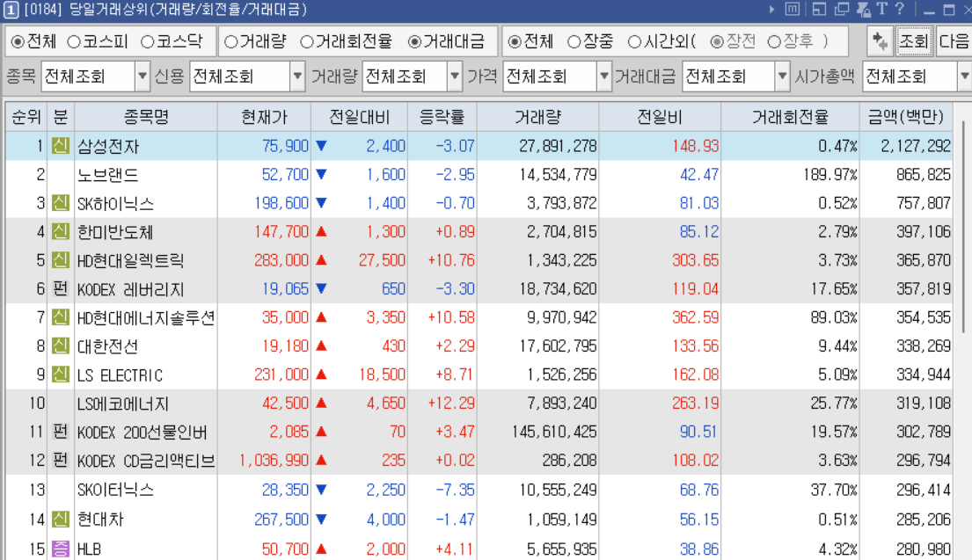The width and height of the screenshot is (972, 560).
Task: Click 신 badge on HD현대에너지솔루션 row
Action: click(60, 317)
